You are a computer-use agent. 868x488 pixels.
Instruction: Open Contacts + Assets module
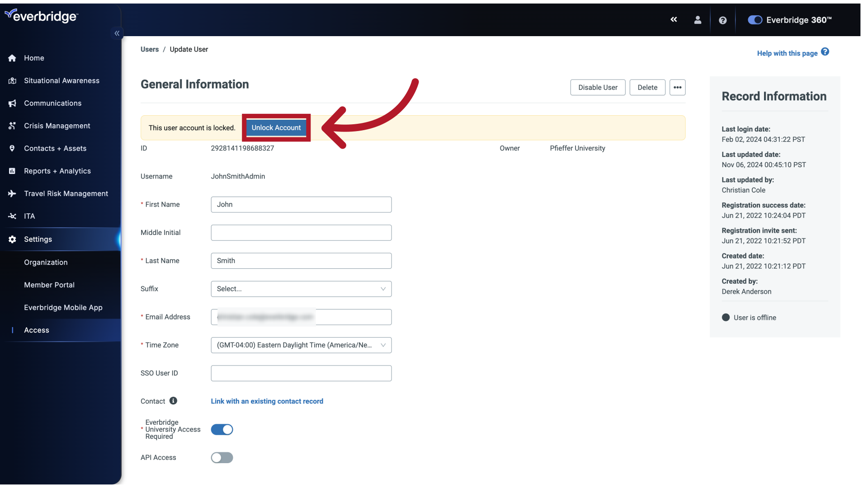pyautogui.click(x=55, y=148)
